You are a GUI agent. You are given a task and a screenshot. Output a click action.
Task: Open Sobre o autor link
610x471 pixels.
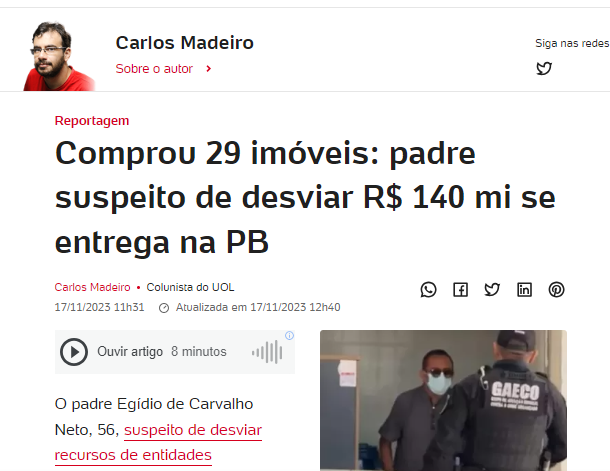[154, 69]
